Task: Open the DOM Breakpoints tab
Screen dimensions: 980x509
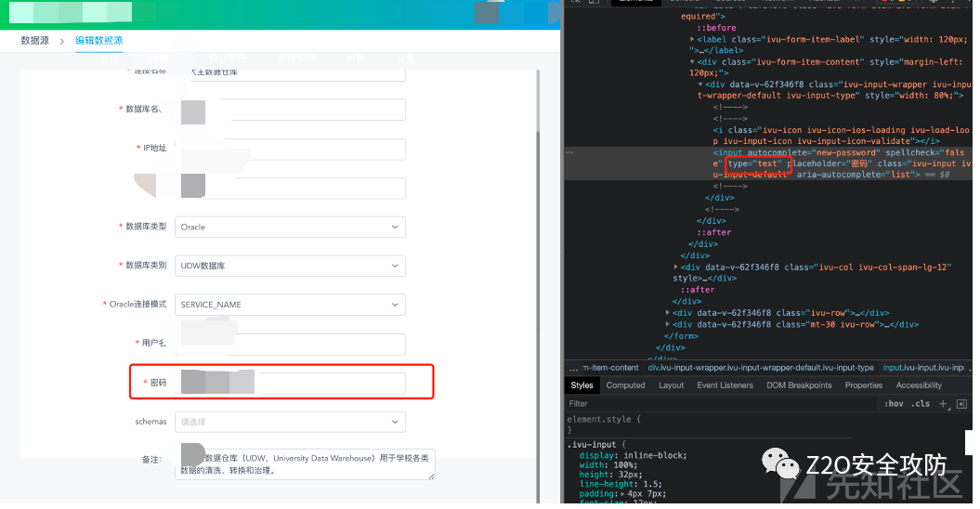Action: point(800,385)
